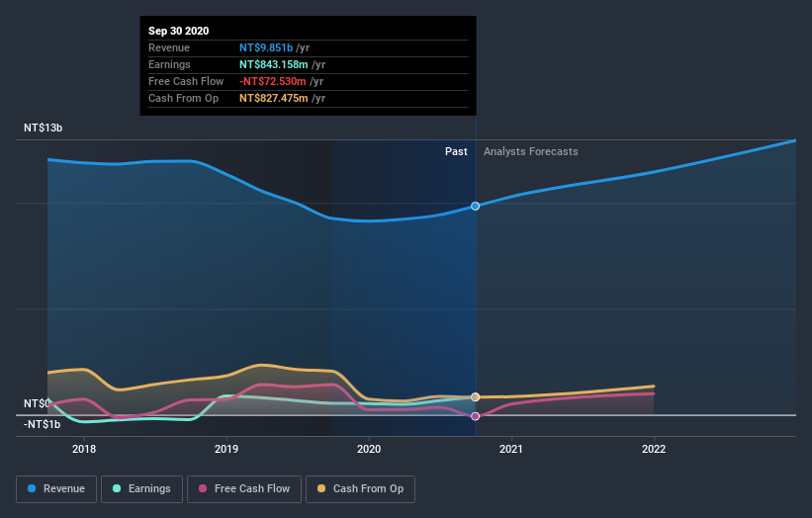
Task: Click the Analysts Forecasts label
Action: 531,151
